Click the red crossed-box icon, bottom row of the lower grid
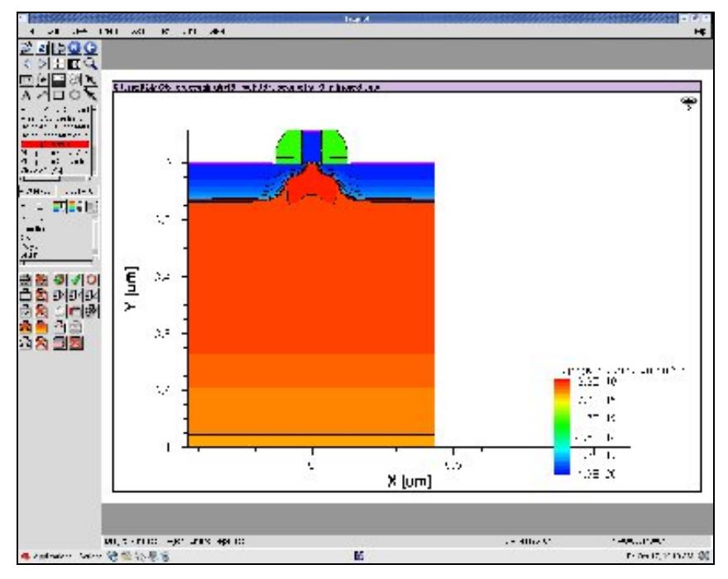728x579 pixels. (x=76, y=343)
